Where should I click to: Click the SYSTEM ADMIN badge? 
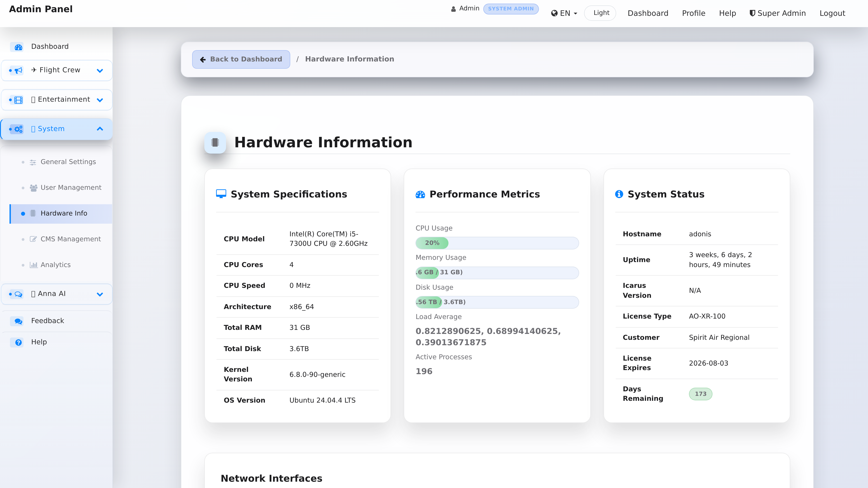click(x=511, y=9)
